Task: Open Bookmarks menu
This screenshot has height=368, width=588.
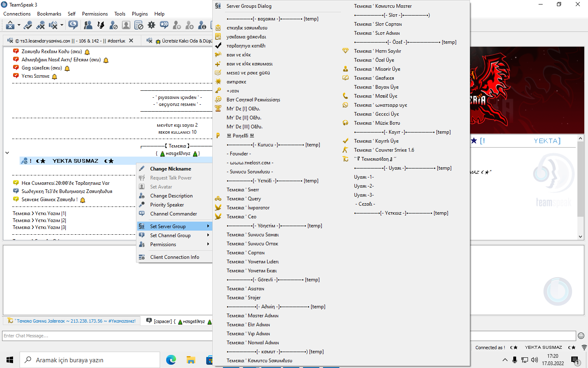Action: [49, 14]
